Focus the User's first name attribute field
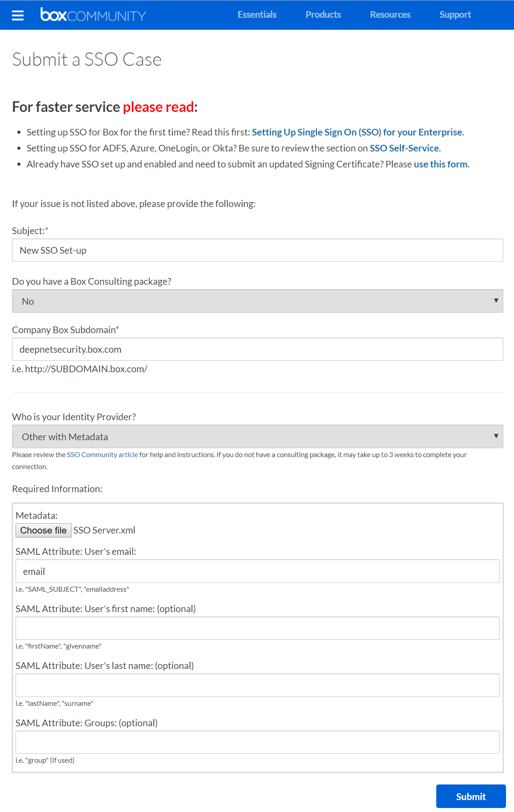Screen dimensions: 514x812 pos(257,628)
